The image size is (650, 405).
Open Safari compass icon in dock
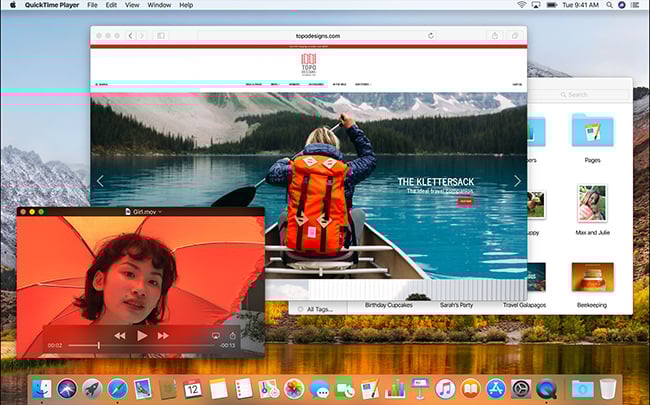click(x=118, y=389)
